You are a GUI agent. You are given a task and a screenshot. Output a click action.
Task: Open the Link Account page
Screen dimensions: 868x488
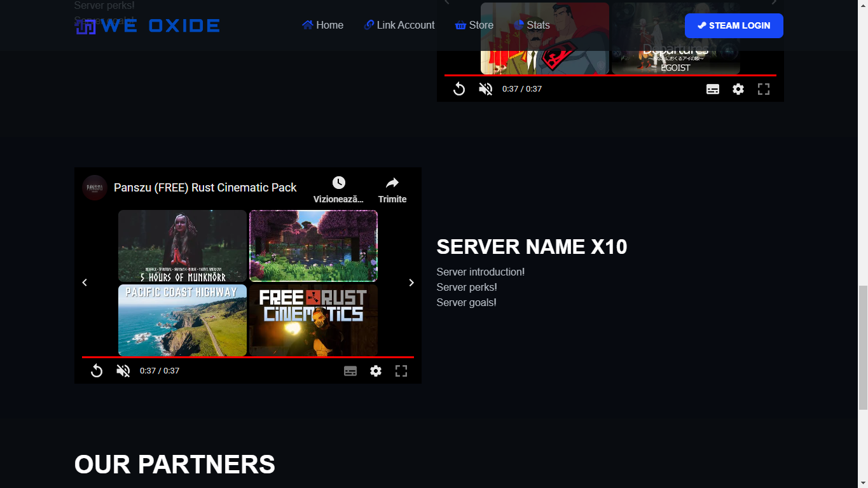tap(399, 25)
